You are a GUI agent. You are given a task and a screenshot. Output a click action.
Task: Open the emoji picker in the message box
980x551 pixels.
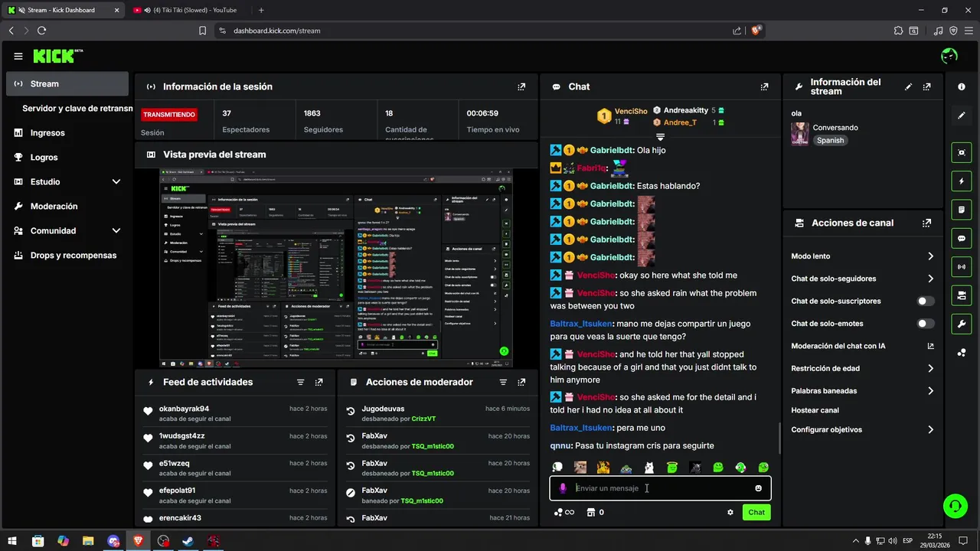coord(759,488)
